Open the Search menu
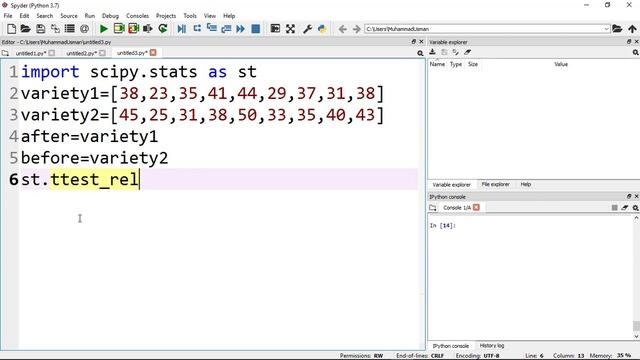The width and height of the screenshot is (640, 360). pos(44,16)
